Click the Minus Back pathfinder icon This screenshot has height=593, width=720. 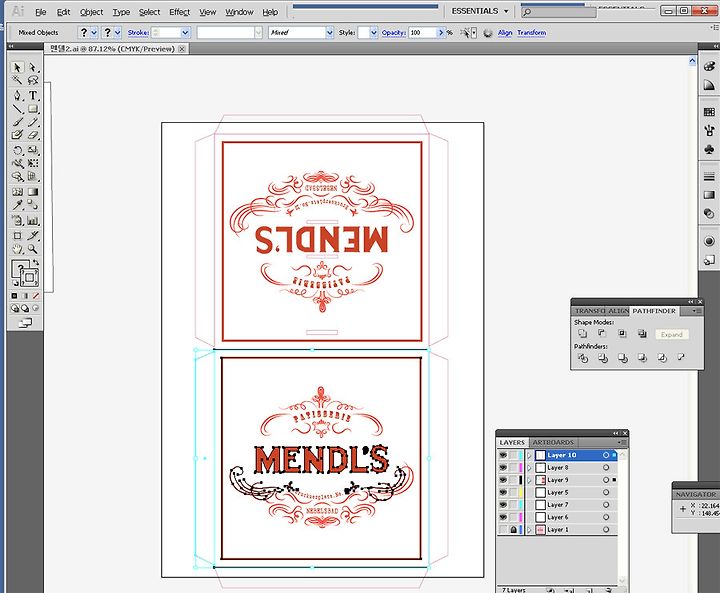click(x=681, y=357)
